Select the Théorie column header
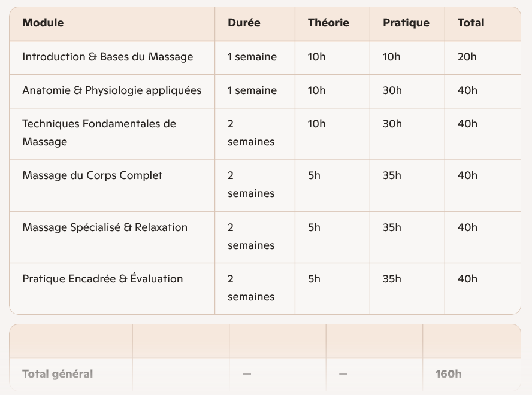Viewport: 532px width, 395px height. click(328, 23)
